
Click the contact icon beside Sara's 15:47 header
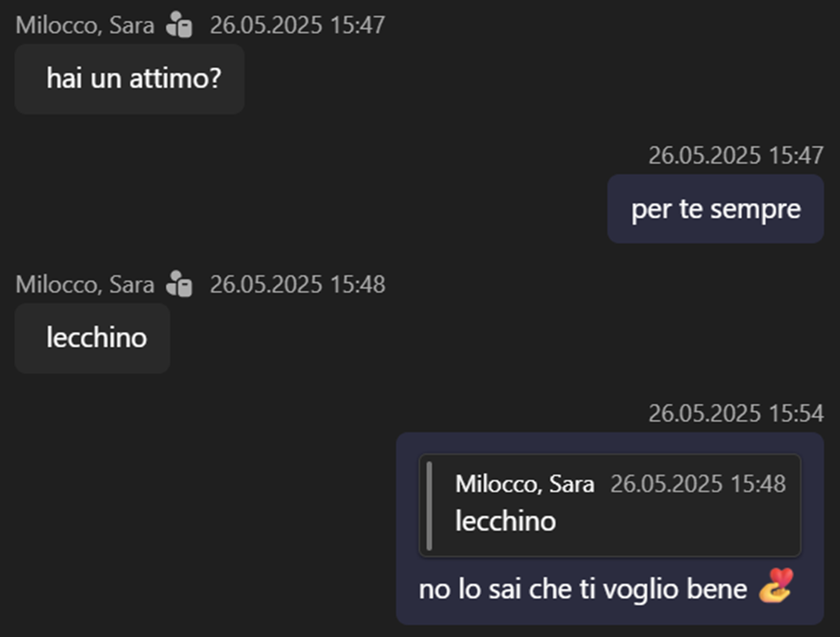(x=179, y=26)
